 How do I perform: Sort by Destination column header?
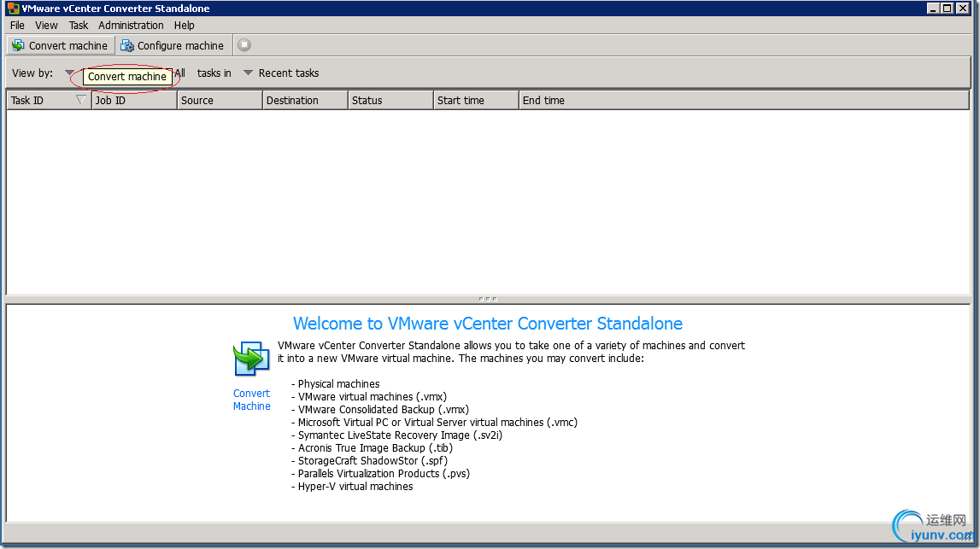[x=305, y=101]
